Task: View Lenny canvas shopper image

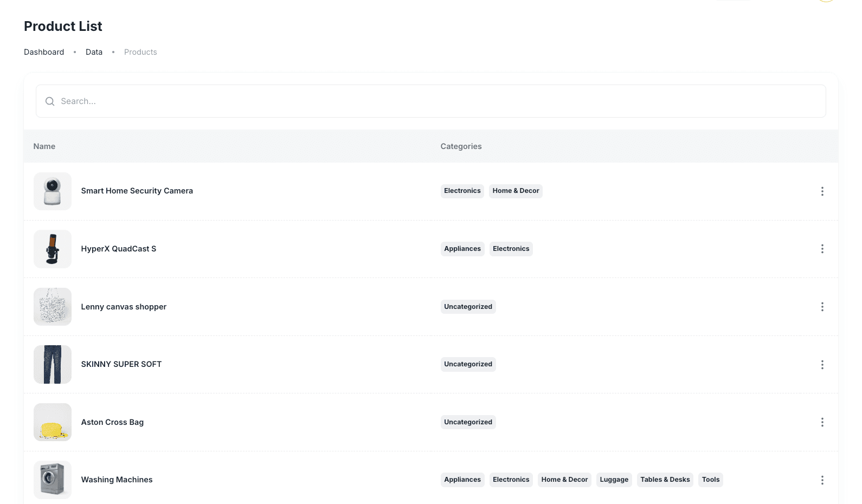Action: point(53,307)
